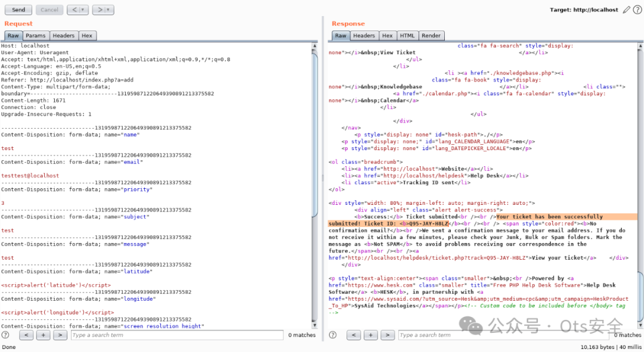Click response search previous match button
The image size is (644, 352).
pos(354,335)
